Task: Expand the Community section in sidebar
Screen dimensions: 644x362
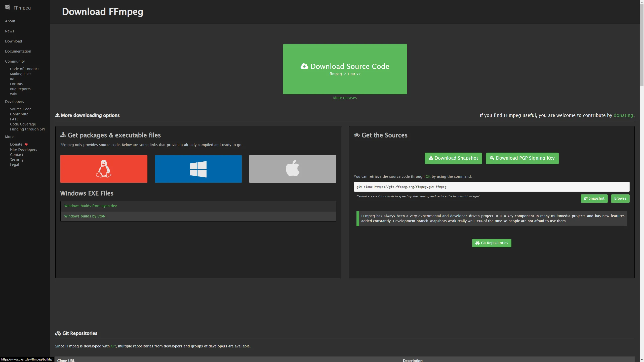Action: (x=15, y=61)
